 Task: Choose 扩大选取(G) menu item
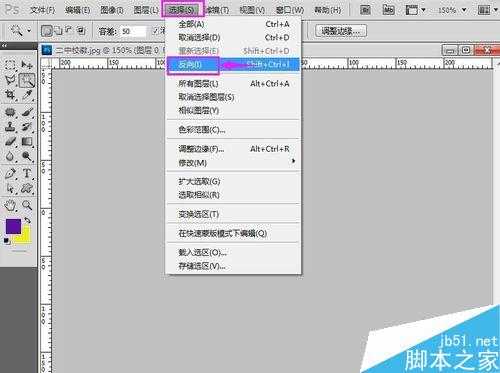click(233, 181)
